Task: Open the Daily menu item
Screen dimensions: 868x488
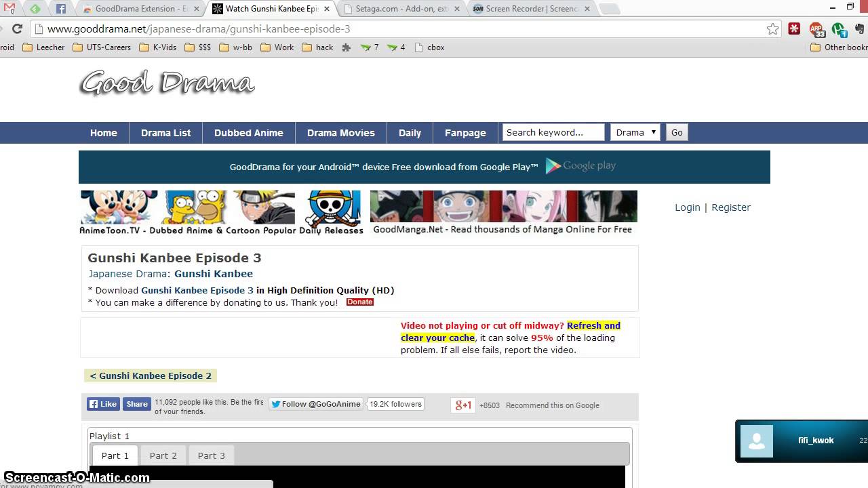Action: click(x=410, y=133)
